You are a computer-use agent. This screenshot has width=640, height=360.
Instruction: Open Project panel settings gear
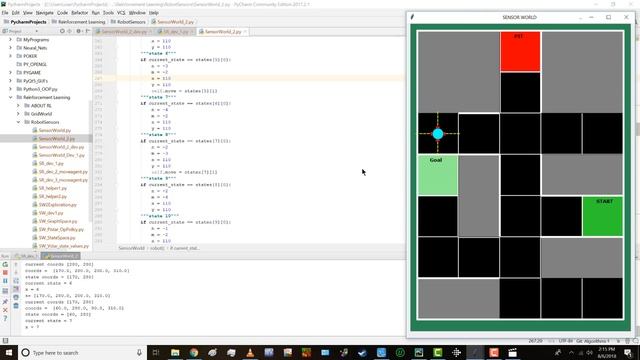pos(79,31)
